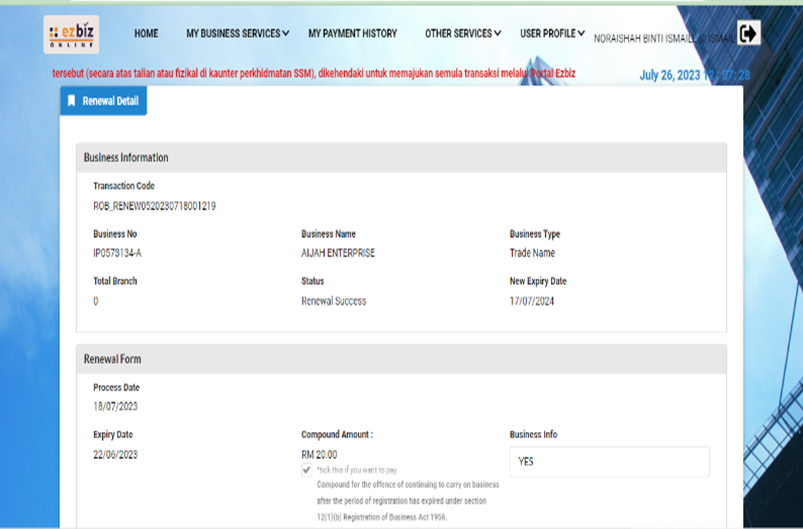Screen dimensions: 803x529
Task: Select the Renewal Detail tab label
Action: coord(110,101)
